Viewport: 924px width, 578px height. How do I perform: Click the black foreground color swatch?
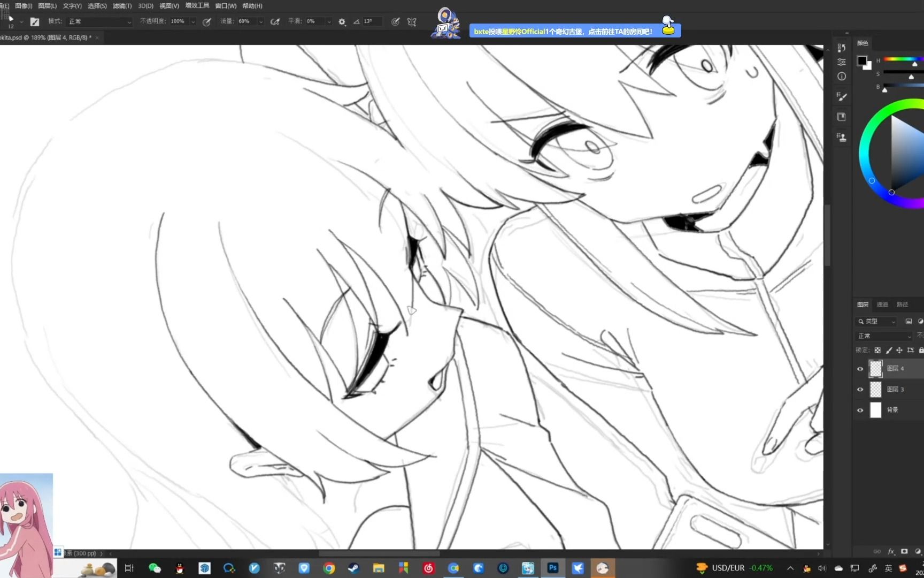tap(862, 60)
